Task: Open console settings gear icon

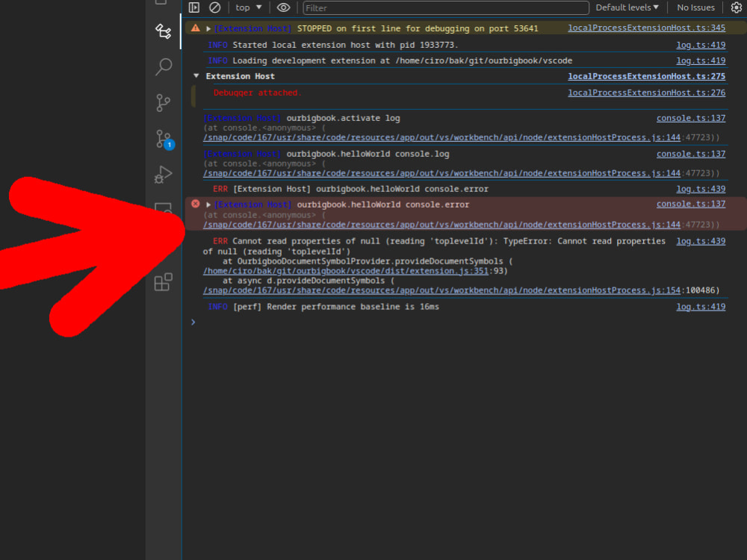Action: coord(736,7)
